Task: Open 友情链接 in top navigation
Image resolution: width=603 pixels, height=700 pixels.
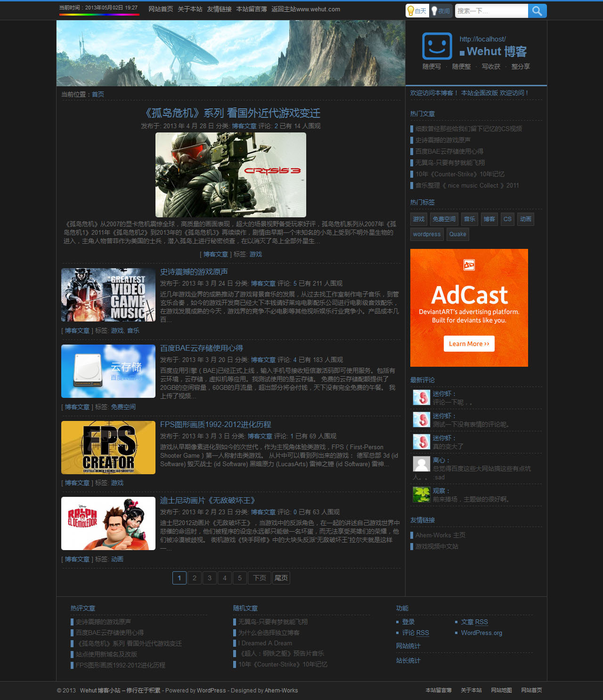Action: [219, 9]
